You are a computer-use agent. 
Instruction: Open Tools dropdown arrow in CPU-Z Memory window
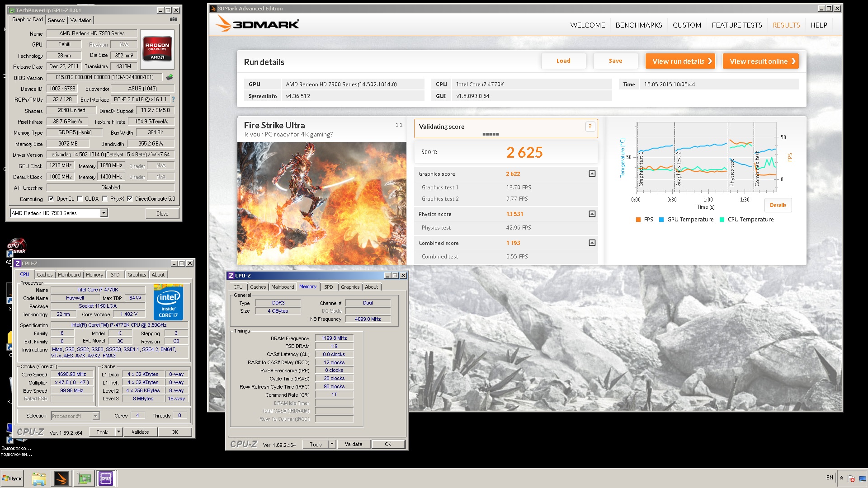(332, 444)
